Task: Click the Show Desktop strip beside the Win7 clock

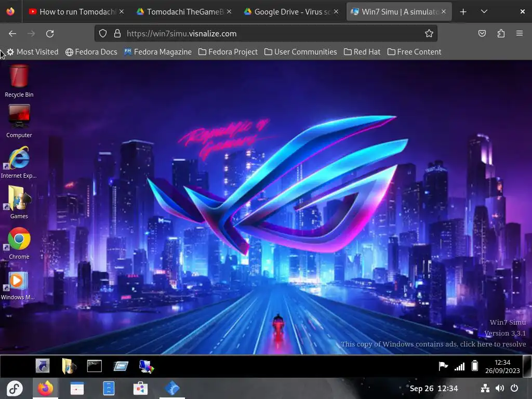Action: (527, 366)
